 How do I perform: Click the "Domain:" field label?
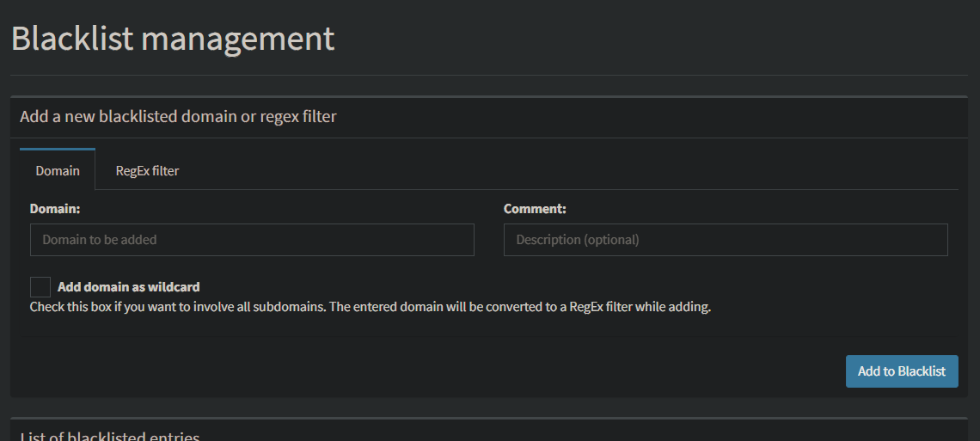(55, 209)
